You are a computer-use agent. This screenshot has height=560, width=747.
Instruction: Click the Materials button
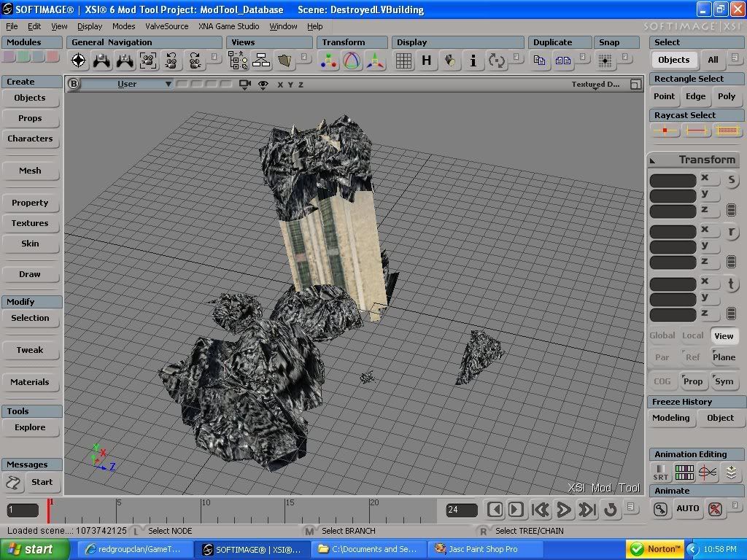pos(30,382)
